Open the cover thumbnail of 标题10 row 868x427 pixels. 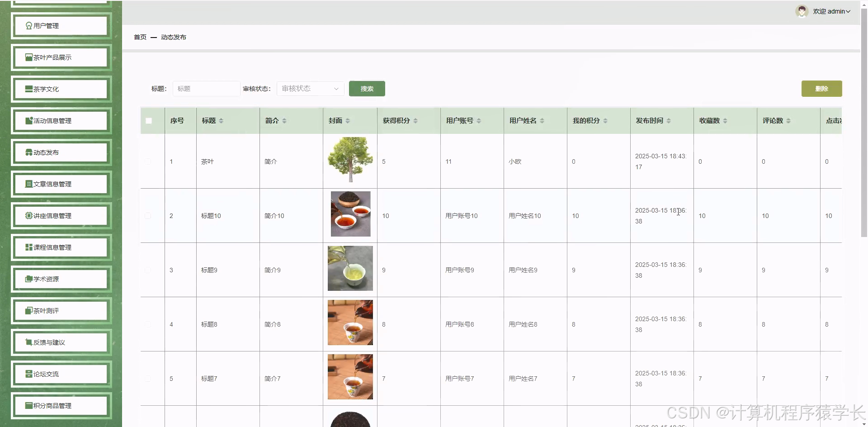350,214
